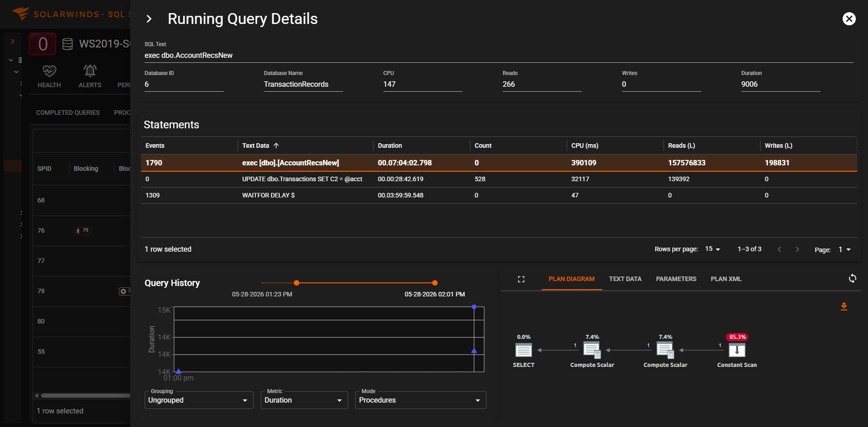Image resolution: width=868 pixels, height=427 pixels.
Task: Click the WS2019 database server icon
Action: pyautogui.click(x=67, y=44)
